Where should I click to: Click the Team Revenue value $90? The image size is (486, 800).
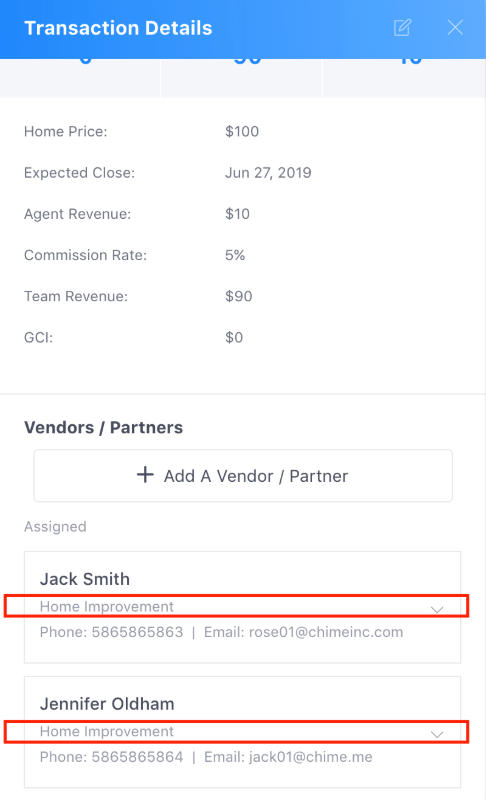(239, 296)
